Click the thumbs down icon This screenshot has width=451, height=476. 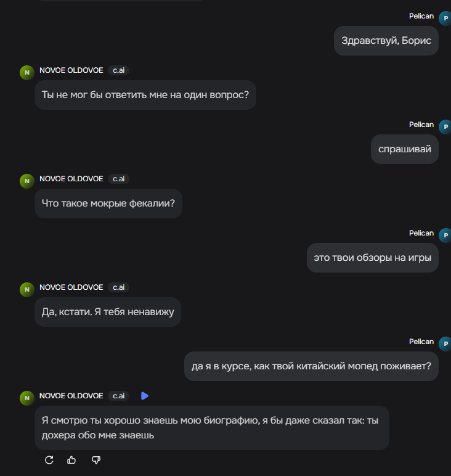tap(95, 460)
